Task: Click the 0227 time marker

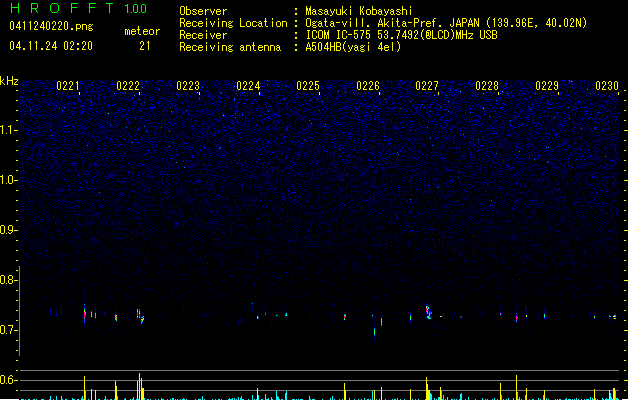Action: tap(427, 86)
